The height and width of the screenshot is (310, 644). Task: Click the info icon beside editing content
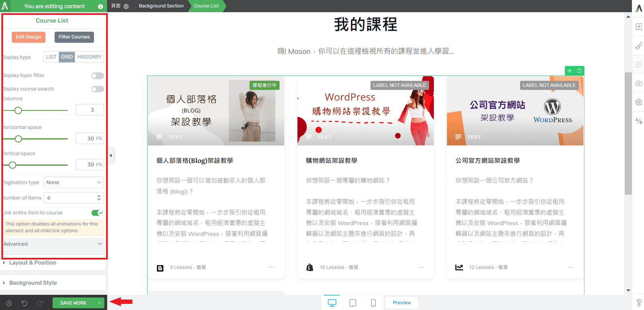(100, 6)
